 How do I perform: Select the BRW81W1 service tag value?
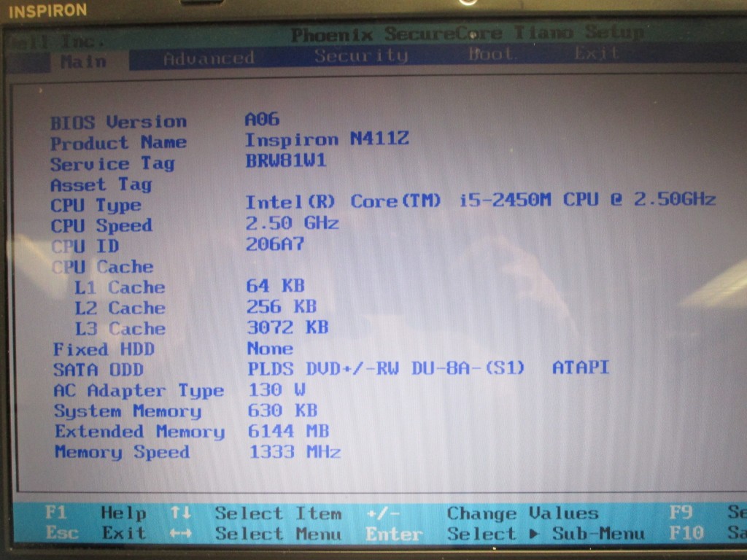(286, 160)
